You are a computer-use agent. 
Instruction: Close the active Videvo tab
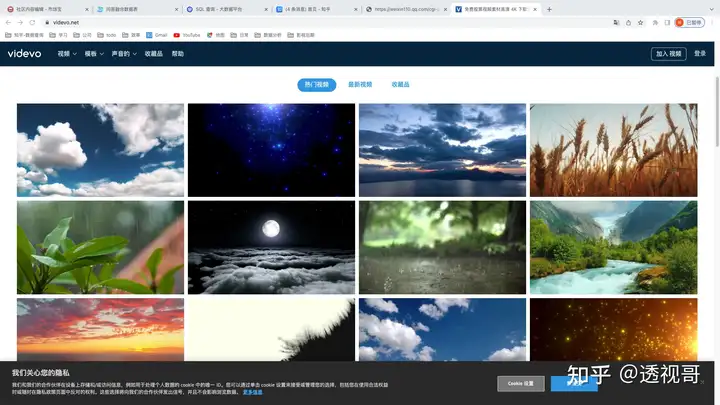click(535, 9)
